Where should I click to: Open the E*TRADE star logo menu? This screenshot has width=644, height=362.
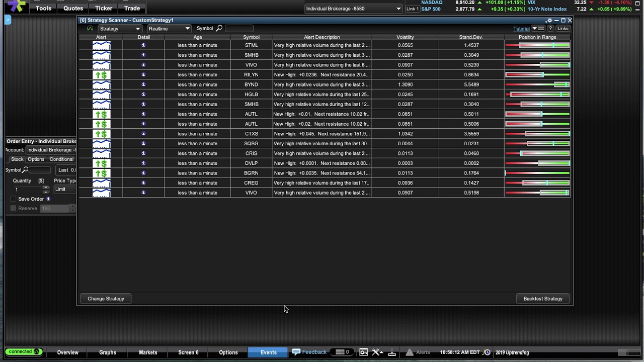point(17,6)
